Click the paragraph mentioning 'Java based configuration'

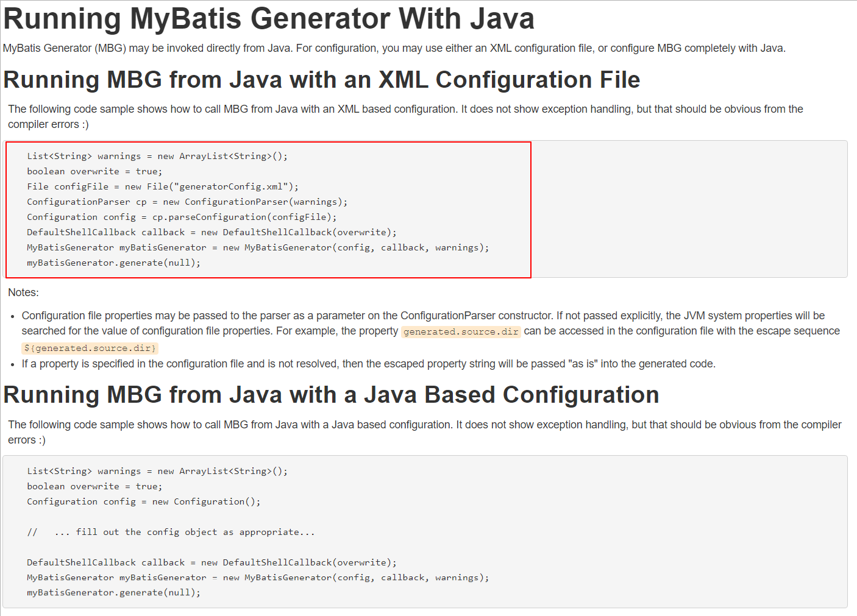425,432
